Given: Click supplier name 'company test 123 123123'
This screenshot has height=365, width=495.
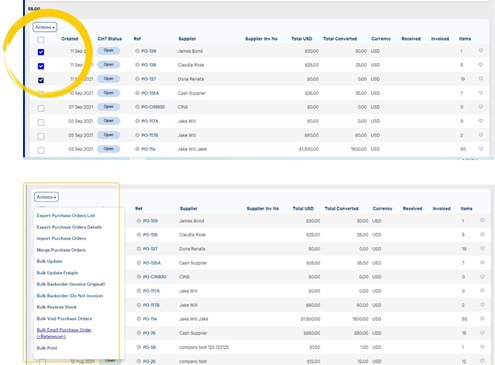Looking at the screenshot, I should click(x=204, y=347).
